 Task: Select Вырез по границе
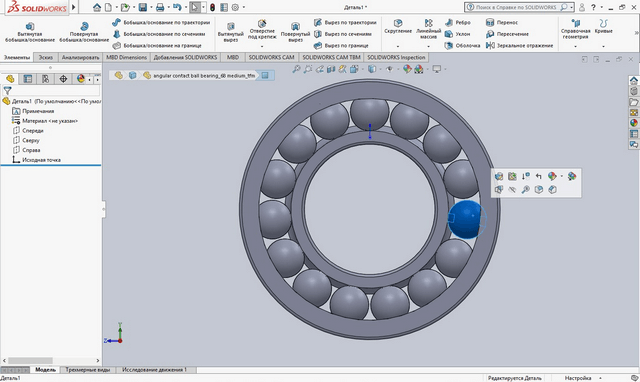pos(341,45)
